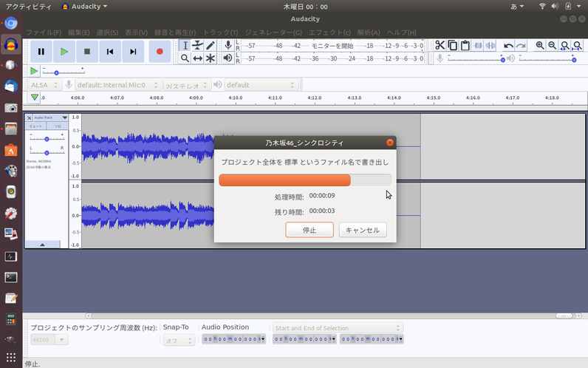Image resolution: width=588 pixels, height=368 pixels.
Task: Close the Audio Track with X
Action: coord(29,117)
